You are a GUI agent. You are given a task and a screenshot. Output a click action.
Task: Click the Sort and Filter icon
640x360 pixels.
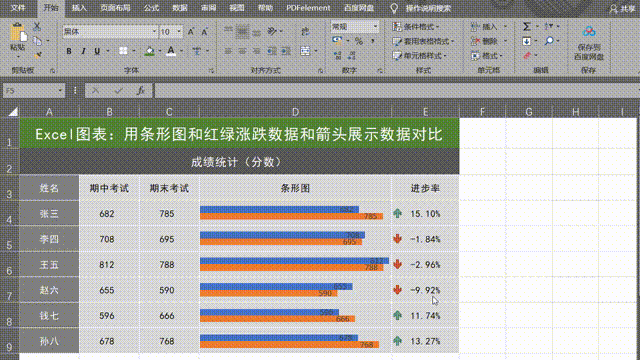tap(549, 27)
